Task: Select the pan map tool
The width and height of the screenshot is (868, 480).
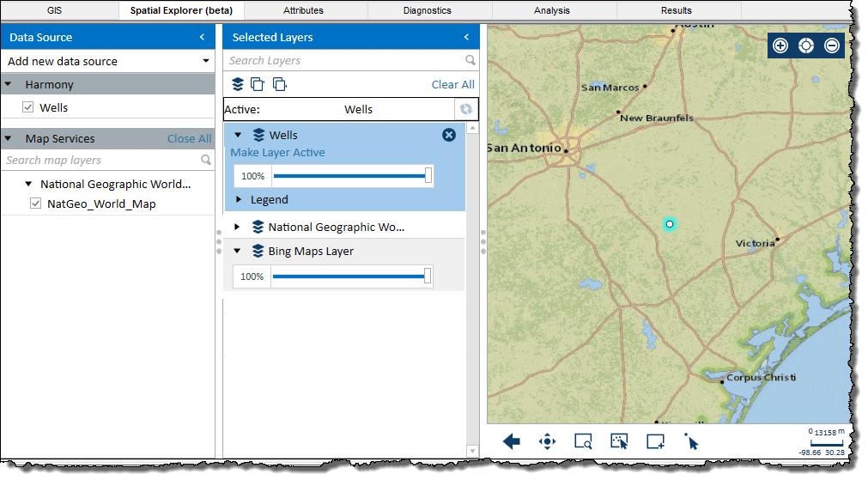Action: click(547, 442)
